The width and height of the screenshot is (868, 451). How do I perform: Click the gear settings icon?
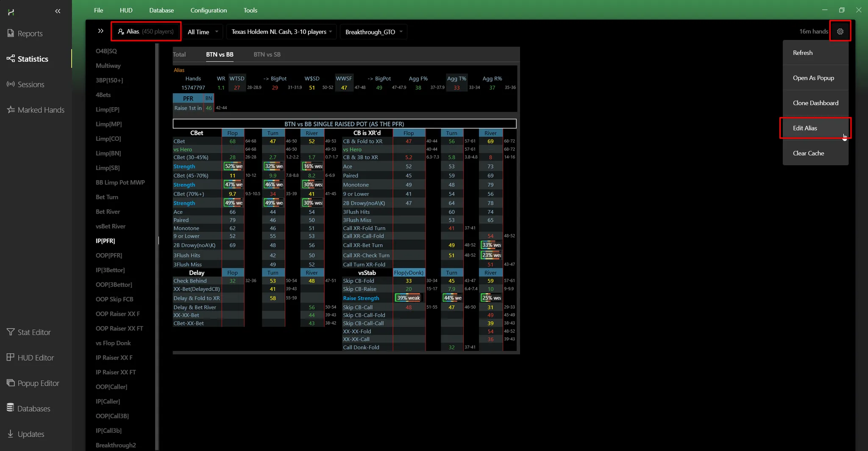tap(840, 31)
